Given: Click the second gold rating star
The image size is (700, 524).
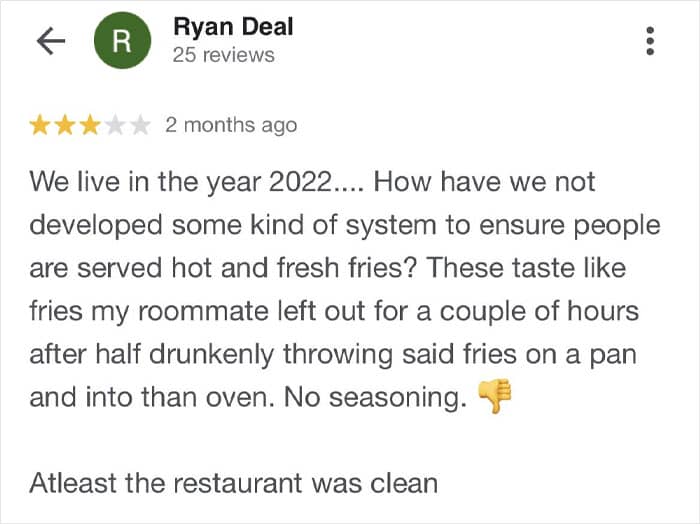Looking at the screenshot, I should click(x=66, y=126).
